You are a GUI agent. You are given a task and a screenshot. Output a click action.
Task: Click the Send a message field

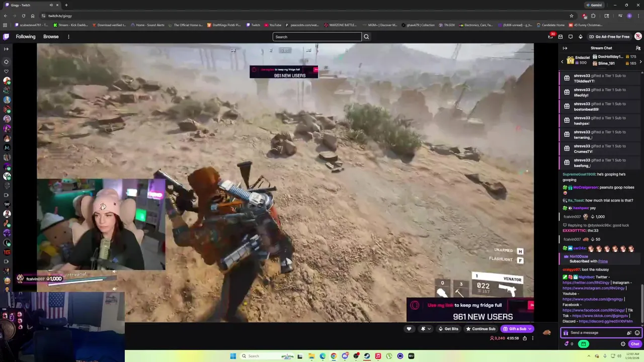coord(596,333)
